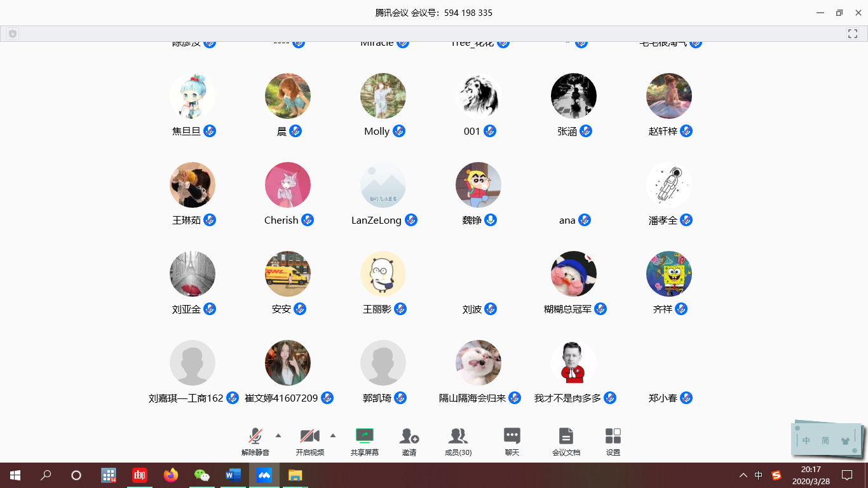Click the mic status icon beside Cherish
This screenshot has height=488, width=868.
point(308,220)
